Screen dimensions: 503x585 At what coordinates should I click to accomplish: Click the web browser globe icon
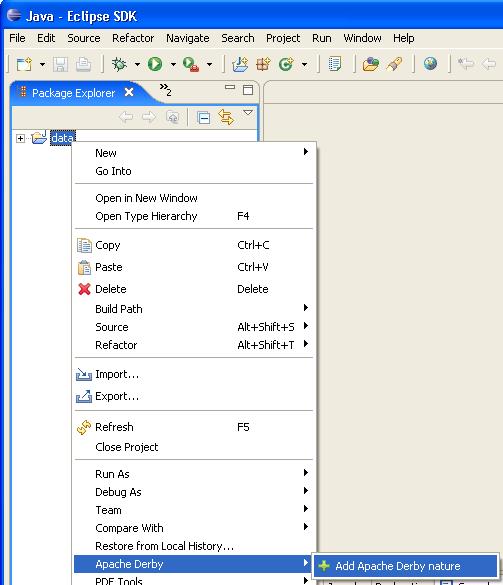coord(430,64)
